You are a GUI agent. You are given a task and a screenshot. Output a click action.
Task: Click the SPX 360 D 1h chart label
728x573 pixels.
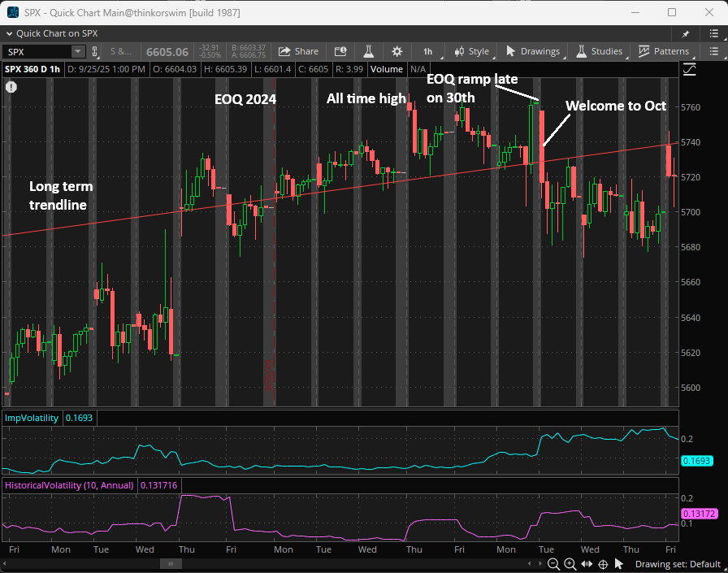(x=32, y=69)
